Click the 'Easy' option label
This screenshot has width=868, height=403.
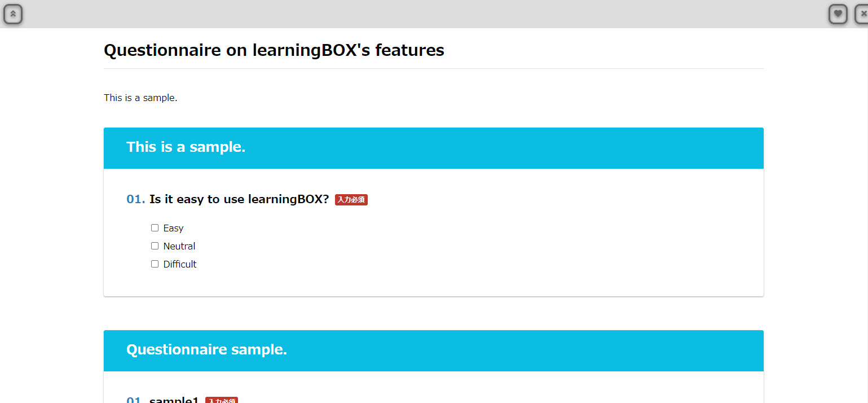[x=173, y=228]
